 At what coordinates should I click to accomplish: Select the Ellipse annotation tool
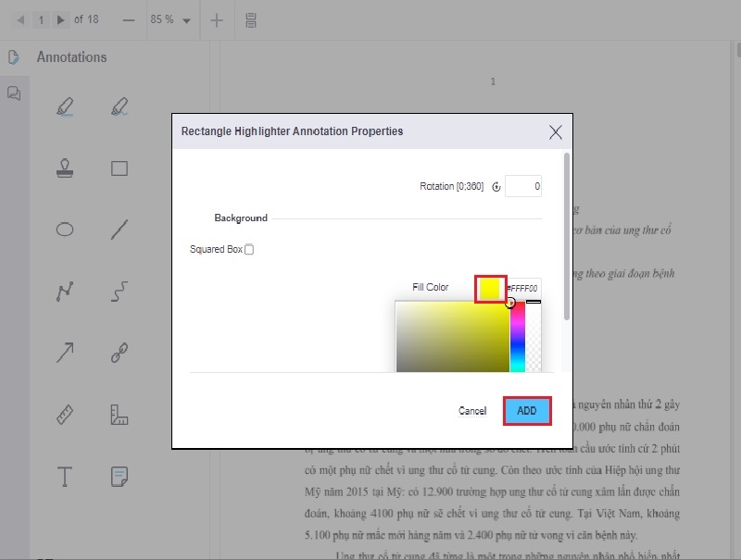65,230
